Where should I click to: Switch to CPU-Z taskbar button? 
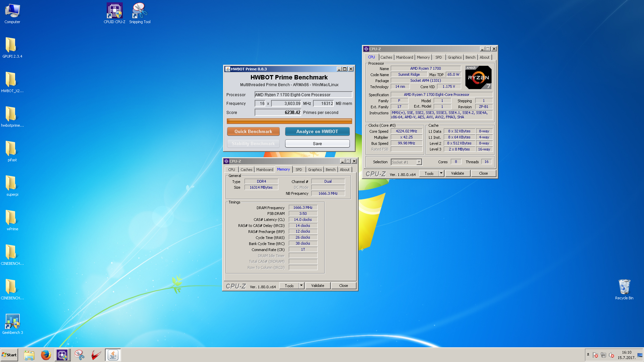(62, 355)
